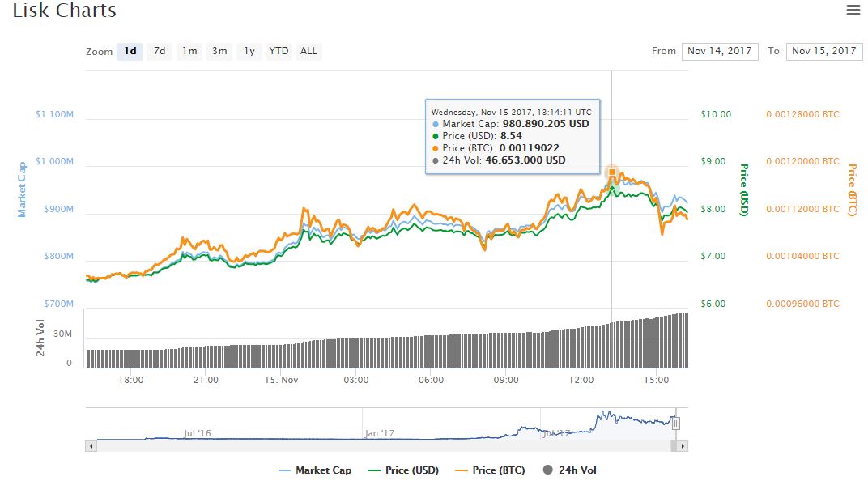This screenshot has height=481, width=868.
Task: Toggle the Market Cap series in legend
Action: pyautogui.click(x=325, y=470)
